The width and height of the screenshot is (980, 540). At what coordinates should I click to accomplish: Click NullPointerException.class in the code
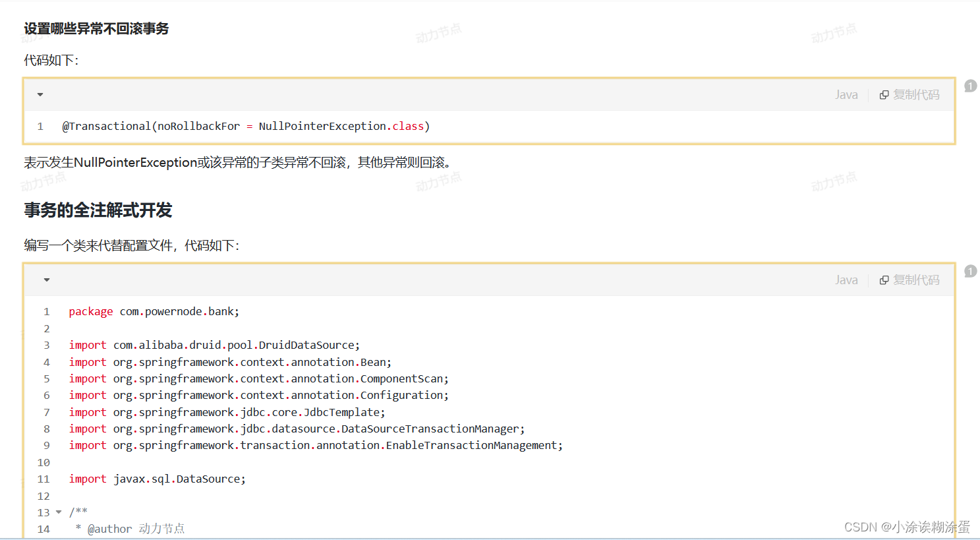341,126
